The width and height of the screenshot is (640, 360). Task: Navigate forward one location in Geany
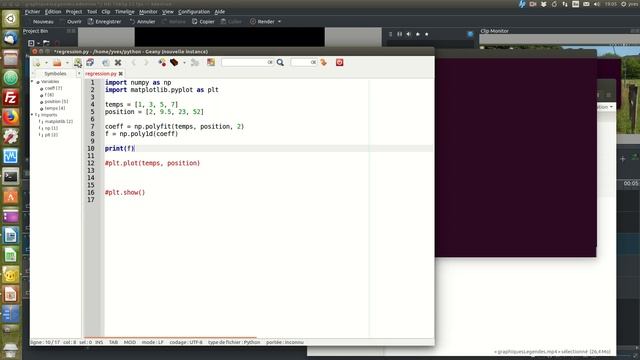click(146, 62)
